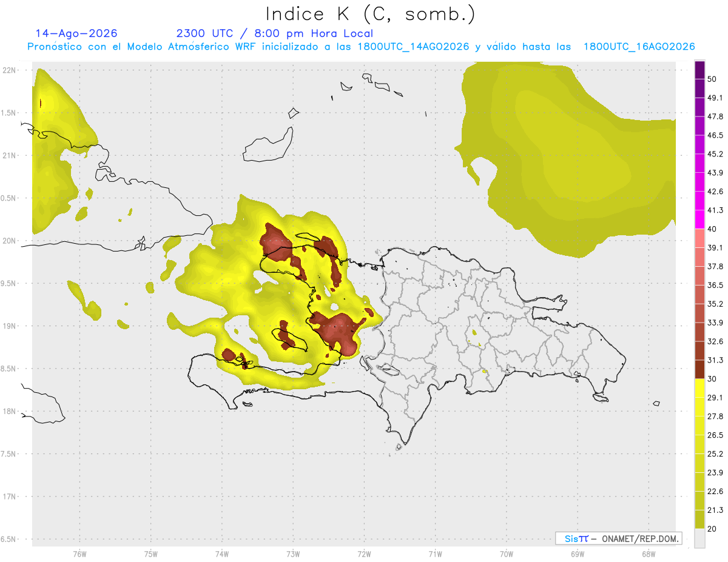Click the legend value '23.9'
The height and width of the screenshot is (562, 728).
point(715,472)
